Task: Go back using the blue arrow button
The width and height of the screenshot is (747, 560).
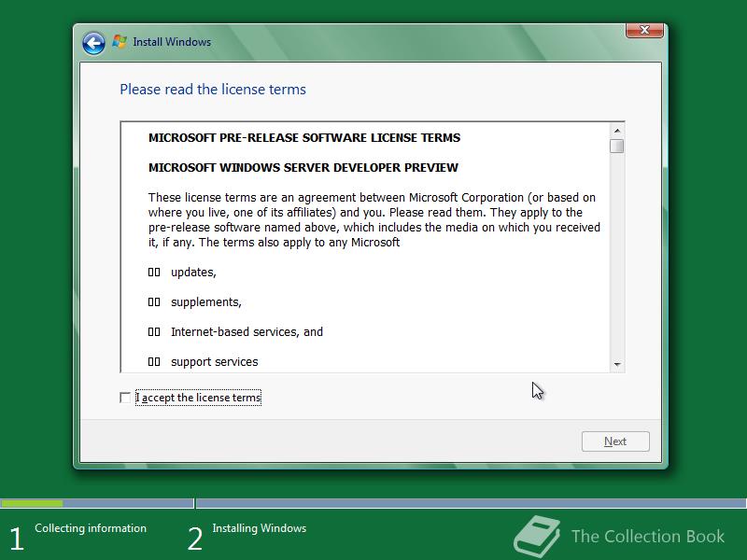Action: tap(93, 43)
